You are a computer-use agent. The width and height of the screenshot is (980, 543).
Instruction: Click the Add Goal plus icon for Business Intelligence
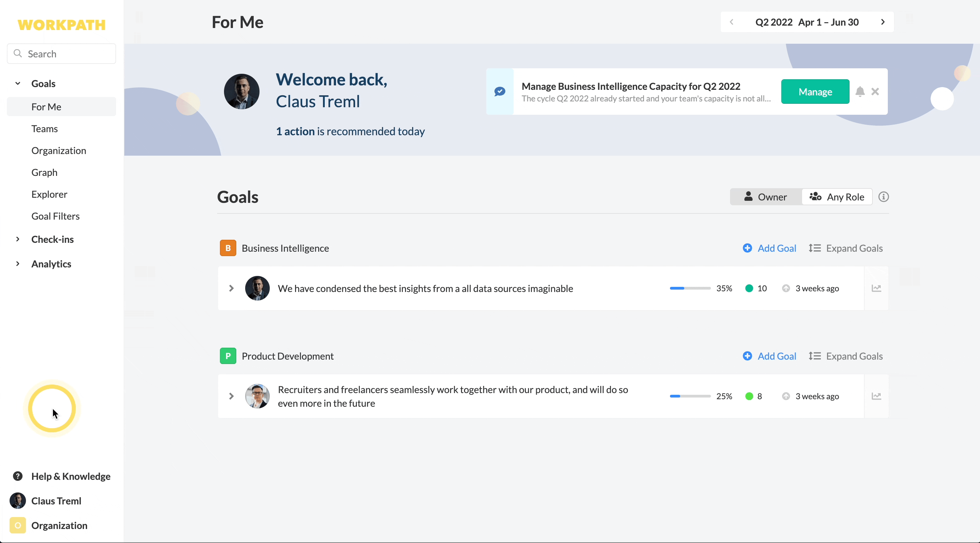click(x=747, y=248)
